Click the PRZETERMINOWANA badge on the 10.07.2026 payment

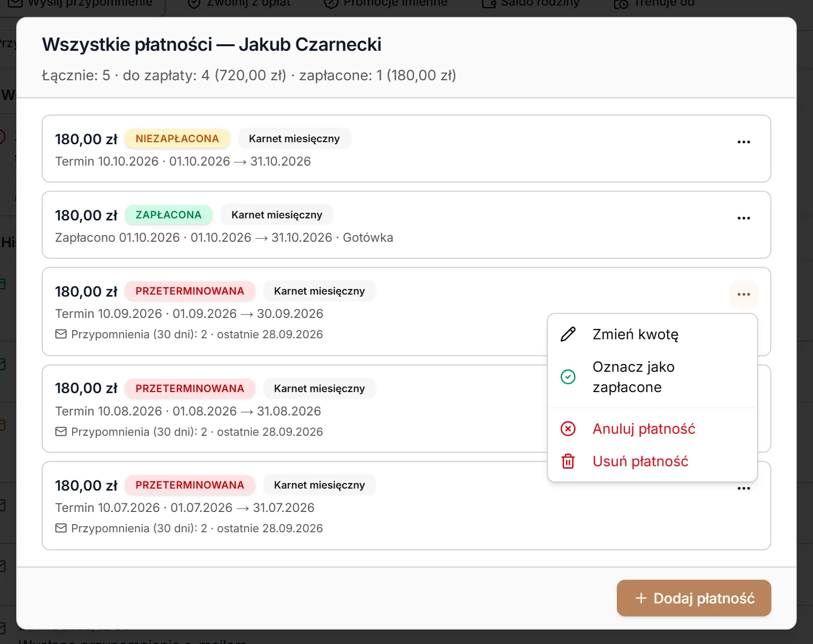coord(190,485)
